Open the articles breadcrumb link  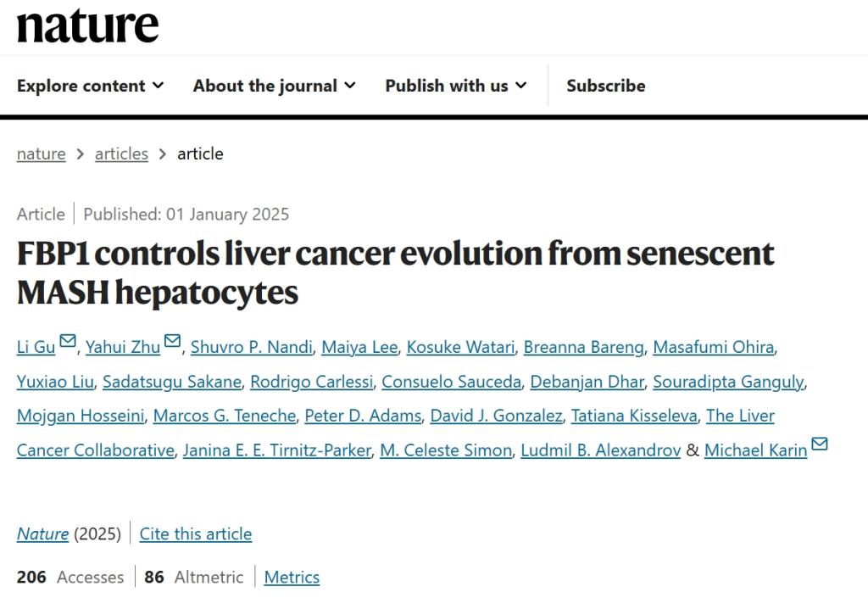point(121,154)
